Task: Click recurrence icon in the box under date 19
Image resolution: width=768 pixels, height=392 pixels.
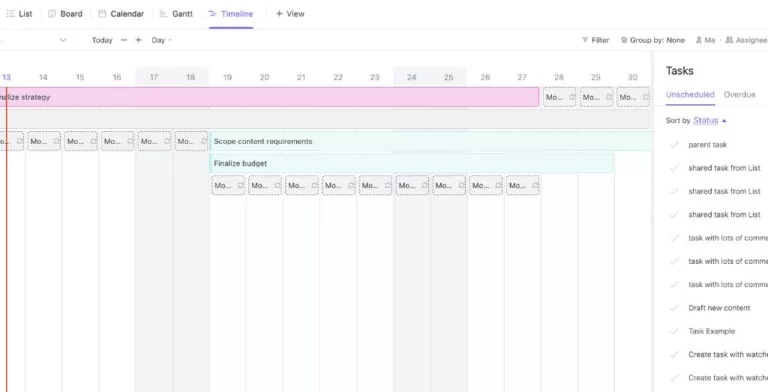Action: [240, 185]
